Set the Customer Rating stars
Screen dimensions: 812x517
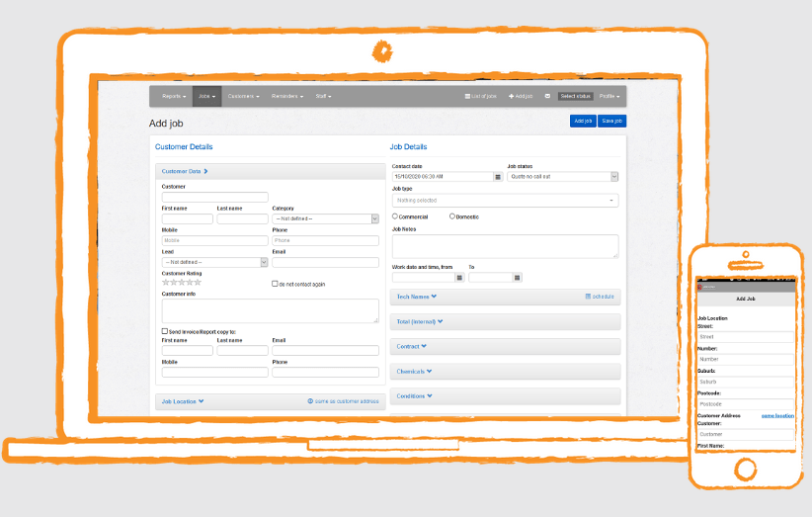coord(181,283)
